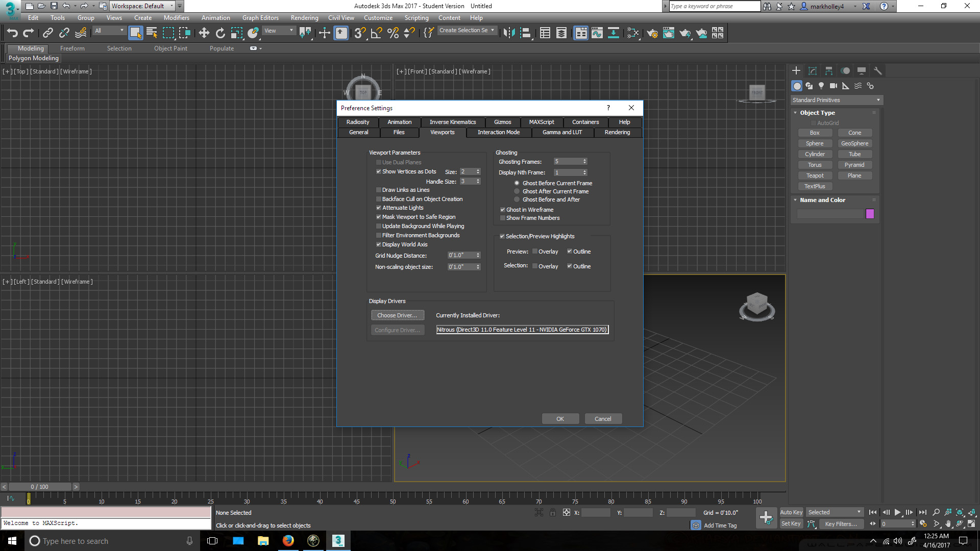Click the Undo arrow in main toolbar

[x=12, y=33]
